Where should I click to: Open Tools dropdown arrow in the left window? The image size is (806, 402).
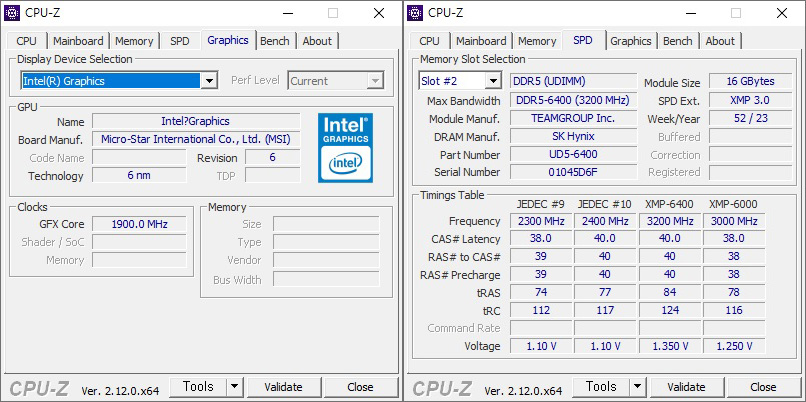click(234, 387)
